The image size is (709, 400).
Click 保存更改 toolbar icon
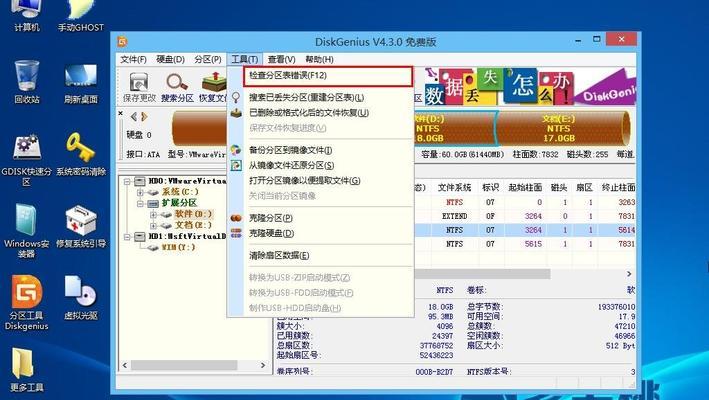point(139,87)
